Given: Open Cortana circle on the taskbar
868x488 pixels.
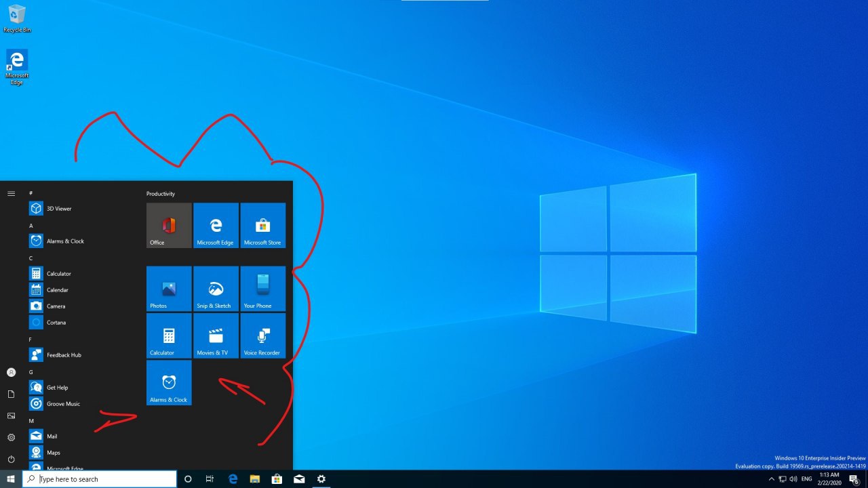Looking at the screenshot, I should [188, 479].
